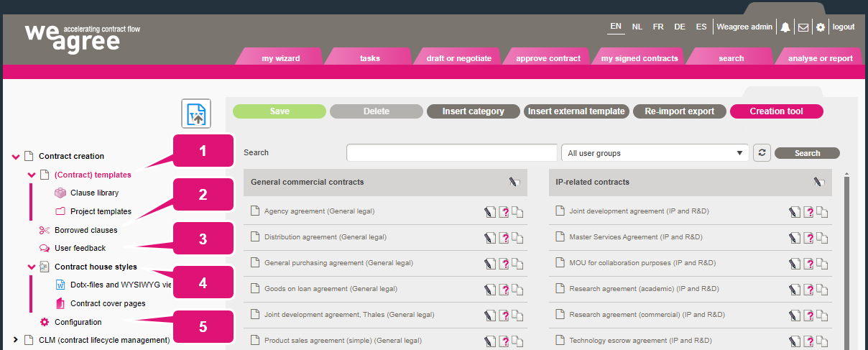This screenshot has width=868, height=350.
Task: Click the Weagree logo
Action: pos(81,37)
